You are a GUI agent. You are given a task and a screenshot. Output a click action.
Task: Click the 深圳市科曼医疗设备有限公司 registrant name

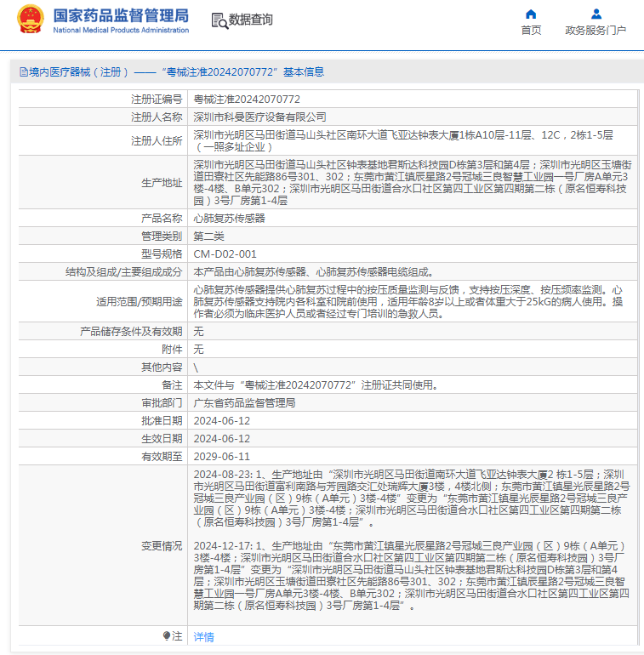[x=259, y=117]
